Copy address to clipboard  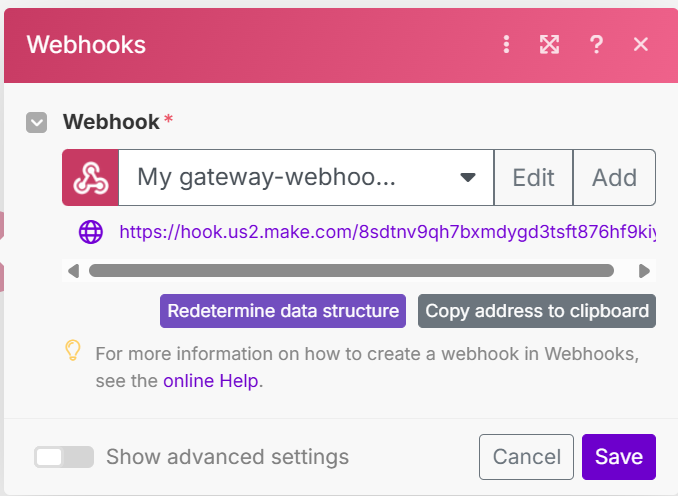[x=537, y=311]
